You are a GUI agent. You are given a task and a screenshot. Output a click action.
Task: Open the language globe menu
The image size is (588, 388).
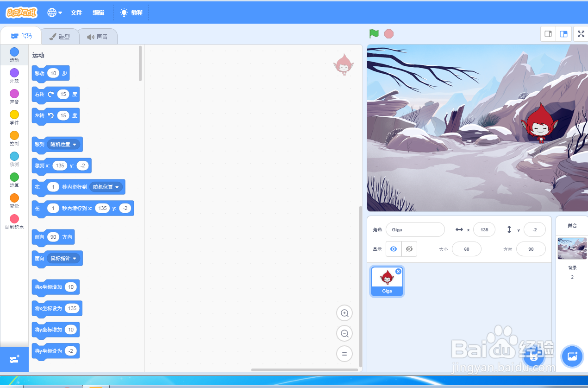[55, 13]
